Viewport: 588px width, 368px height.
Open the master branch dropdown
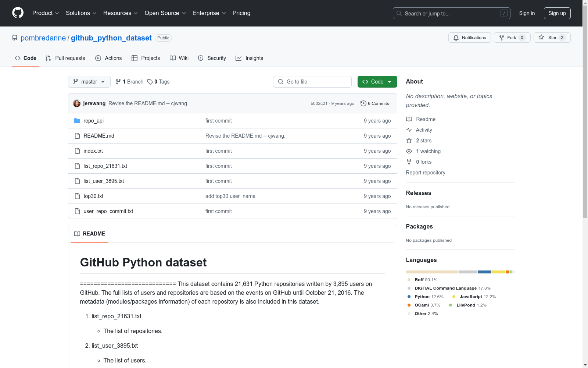coord(89,82)
